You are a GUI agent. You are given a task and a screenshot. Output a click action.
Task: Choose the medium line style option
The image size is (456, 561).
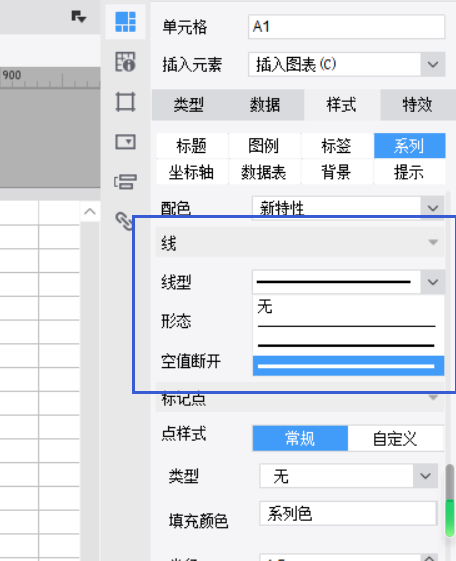click(x=348, y=346)
